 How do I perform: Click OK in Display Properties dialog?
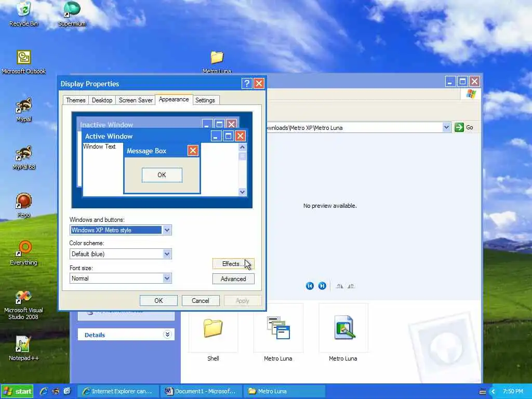[158, 301]
